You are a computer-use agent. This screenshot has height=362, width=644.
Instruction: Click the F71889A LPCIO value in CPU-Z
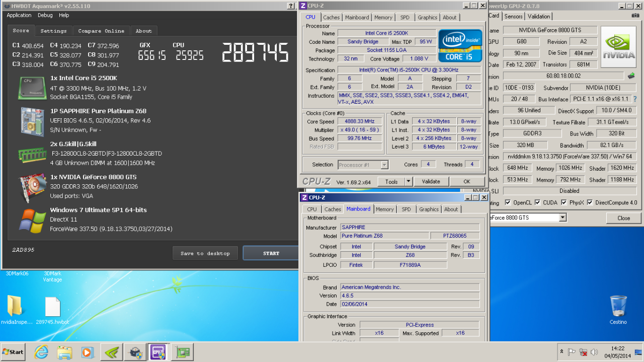click(410, 265)
